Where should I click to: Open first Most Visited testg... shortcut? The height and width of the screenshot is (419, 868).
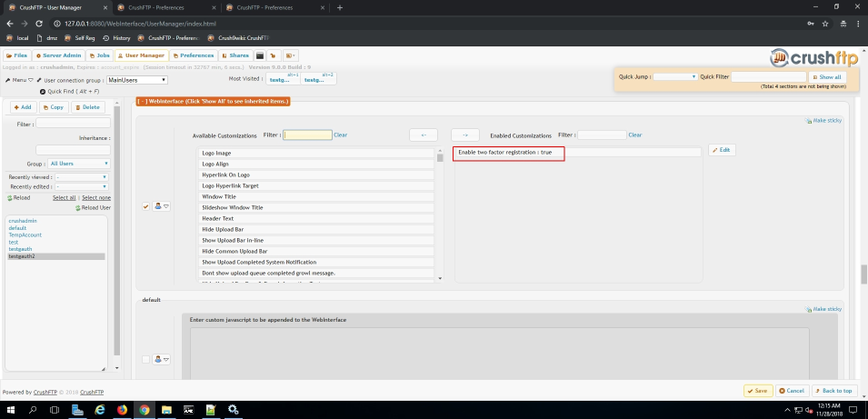pyautogui.click(x=283, y=79)
